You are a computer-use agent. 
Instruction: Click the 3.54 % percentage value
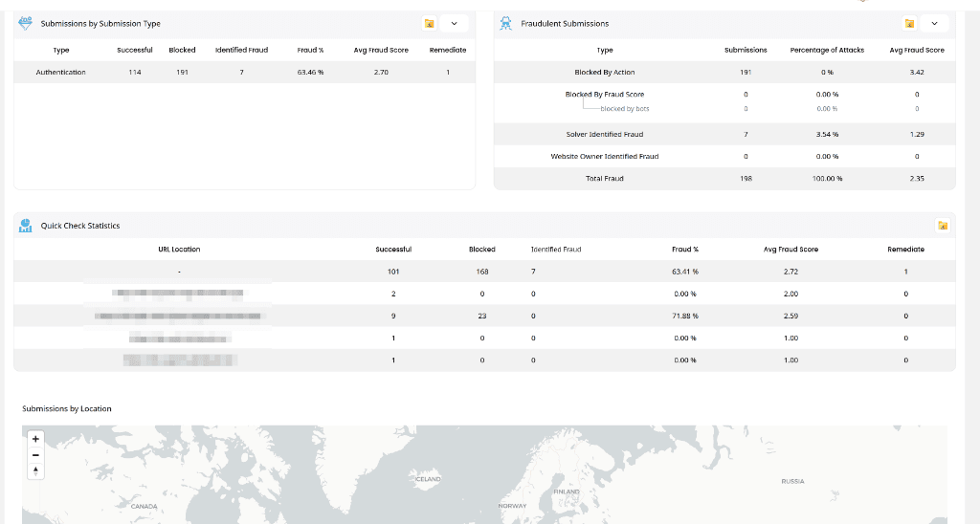point(827,134)
